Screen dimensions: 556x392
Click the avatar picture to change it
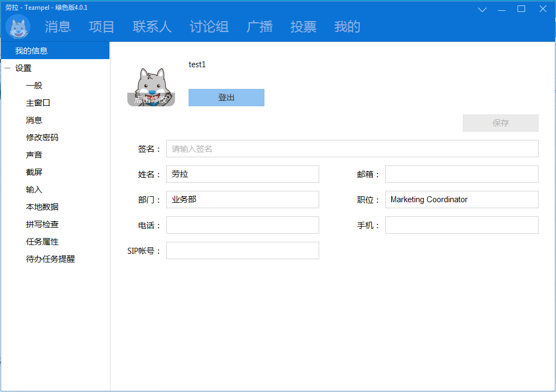[x=151, y=86]
